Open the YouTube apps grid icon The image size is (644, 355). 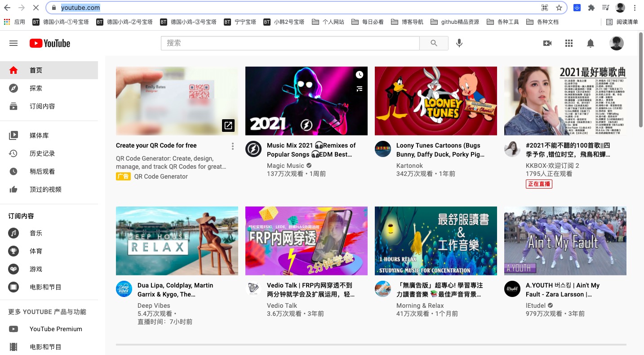(x=569, y=43)
